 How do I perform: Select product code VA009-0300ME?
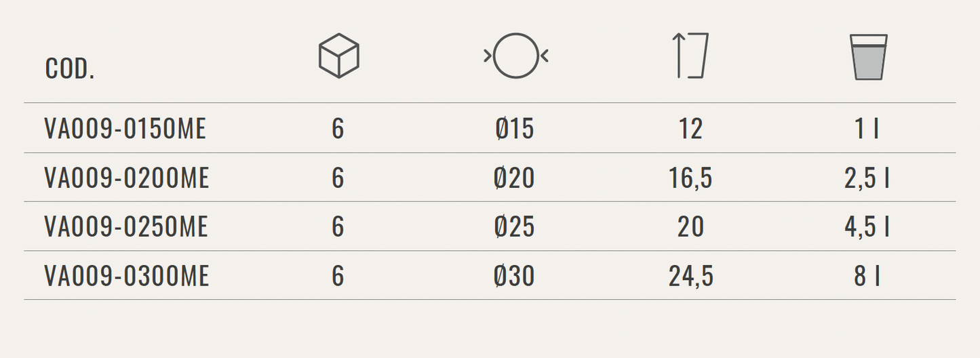[127, 276]
